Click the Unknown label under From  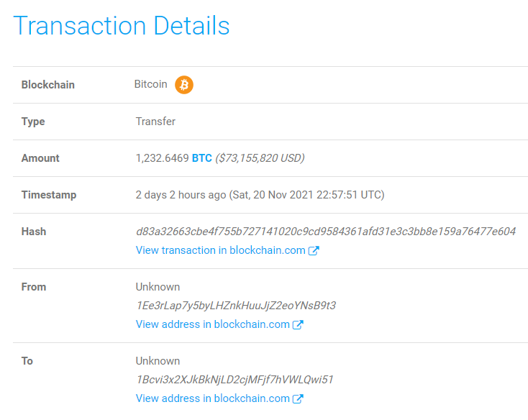coord(158,287)
